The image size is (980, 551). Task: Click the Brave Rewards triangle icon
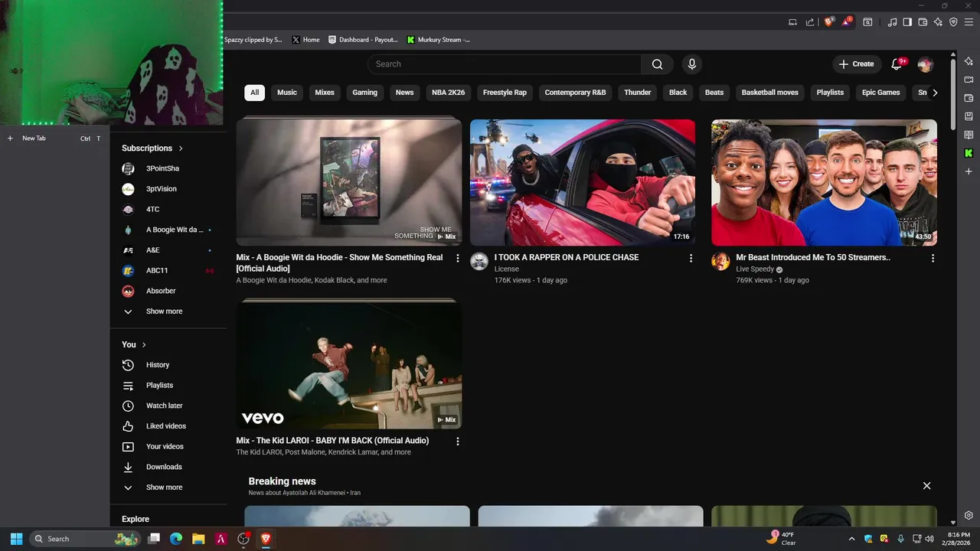click(x=847, y=22)
